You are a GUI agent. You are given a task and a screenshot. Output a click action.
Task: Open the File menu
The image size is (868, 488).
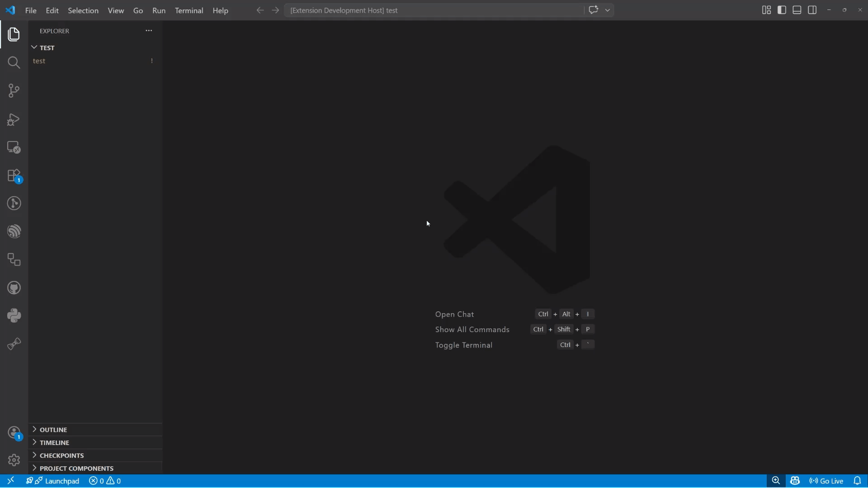coord(31,10)
